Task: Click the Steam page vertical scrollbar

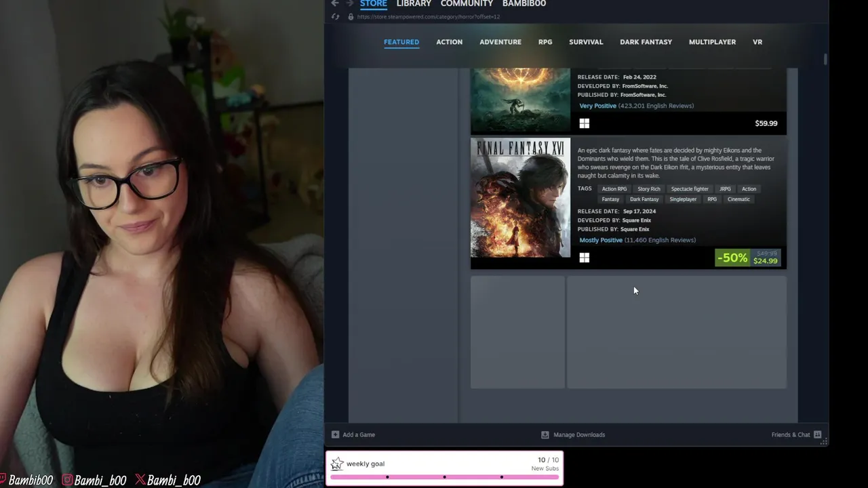Action: [825, 60]
